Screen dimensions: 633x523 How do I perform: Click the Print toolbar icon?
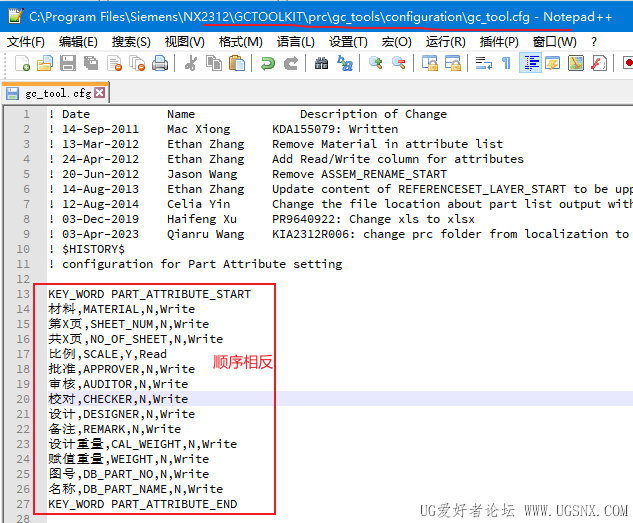point(160,63)
